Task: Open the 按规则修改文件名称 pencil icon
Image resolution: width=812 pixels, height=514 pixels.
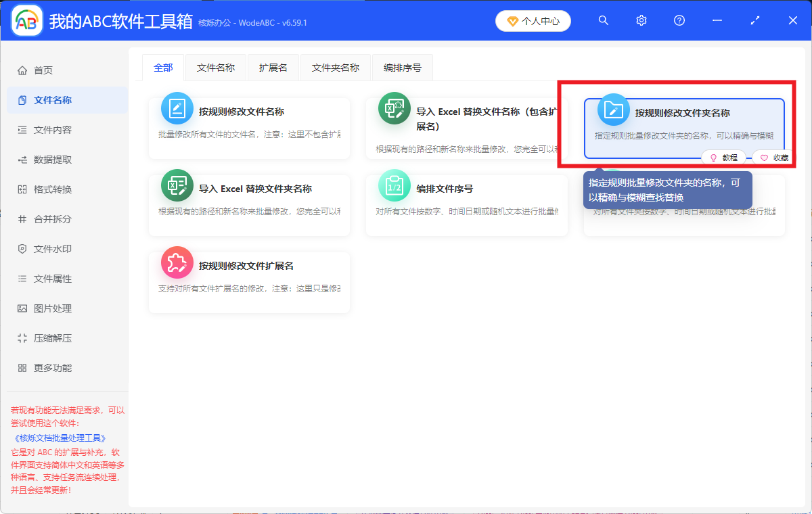Action: (177, 109)
